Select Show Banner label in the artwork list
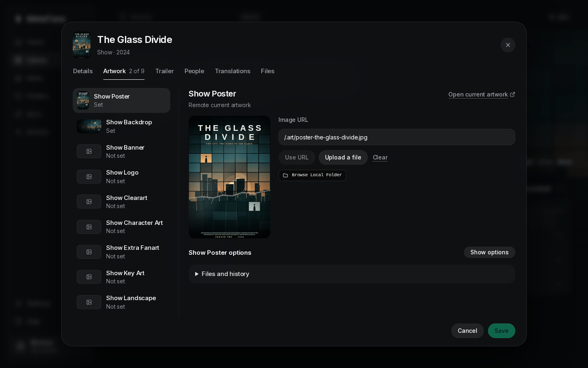The image size is (588, 368). 125,148
